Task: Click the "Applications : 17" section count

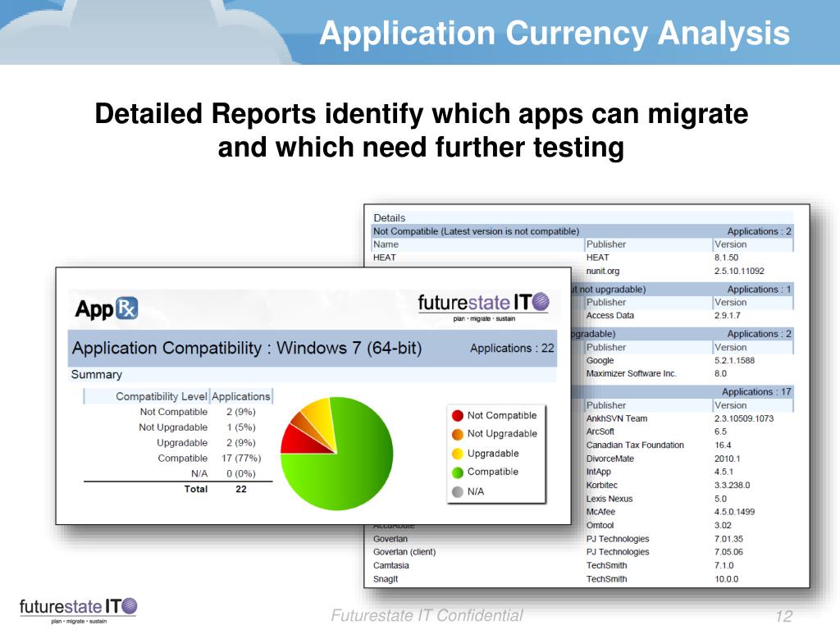Action: [x=756, y=391]
